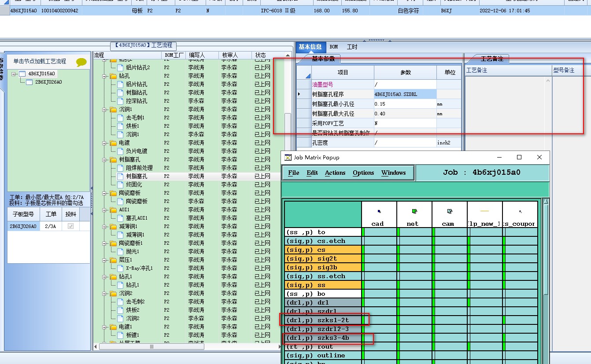The width and height of the screenshot is (591, 364).
Task: Click the document icon beside 阻焊前处理
Action: pos(120,168)
